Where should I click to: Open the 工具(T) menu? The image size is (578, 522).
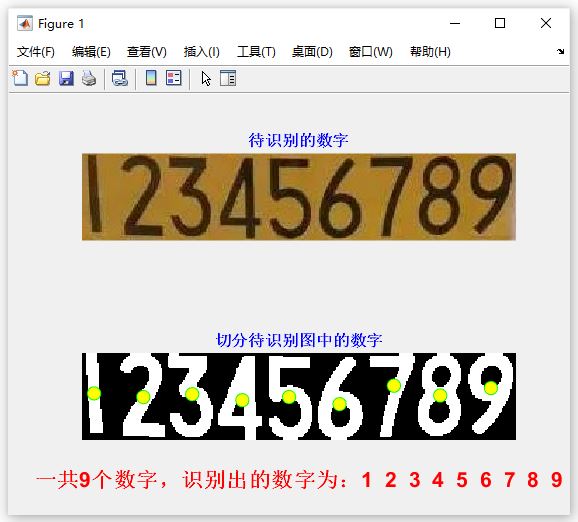click(x=256, y=52)
